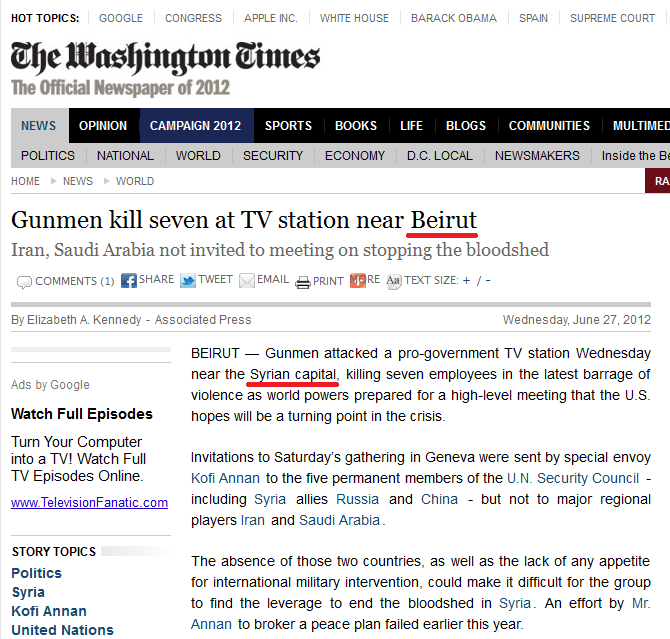Increase text size with plus sign
670x639 pixels.
pos(466,281)
